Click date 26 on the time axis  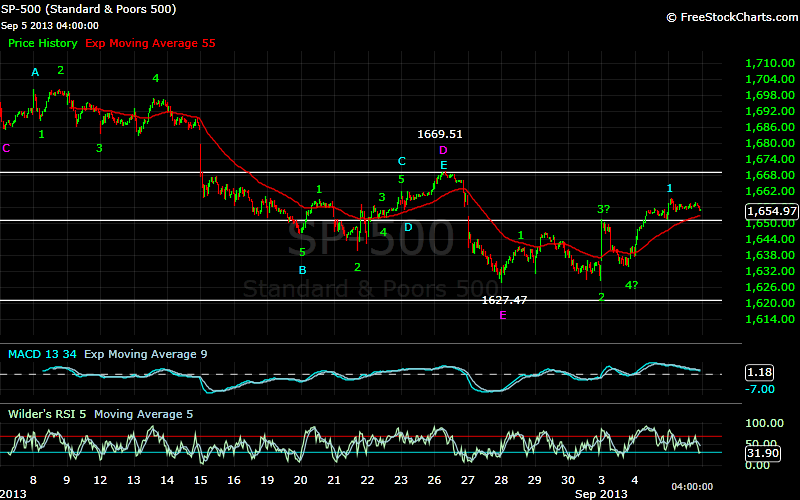434,480
